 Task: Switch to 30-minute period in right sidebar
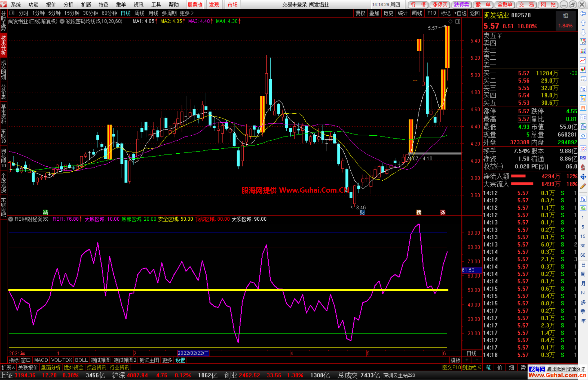click(583, 246)
